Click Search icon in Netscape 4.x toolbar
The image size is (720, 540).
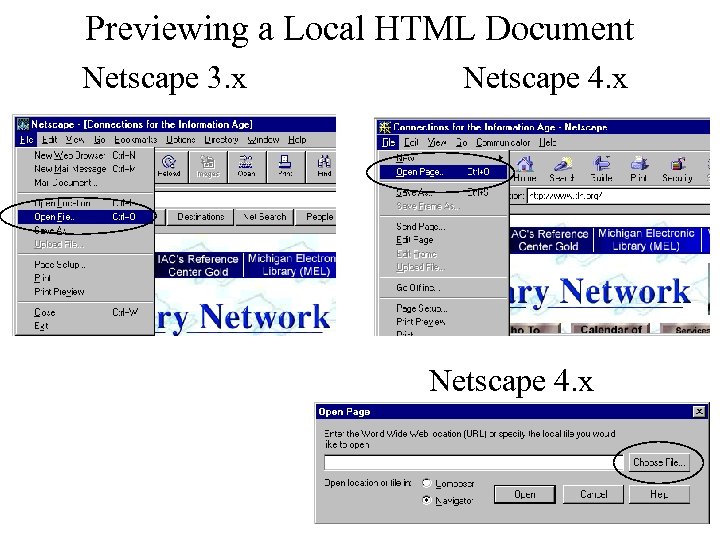click(562, 169)
